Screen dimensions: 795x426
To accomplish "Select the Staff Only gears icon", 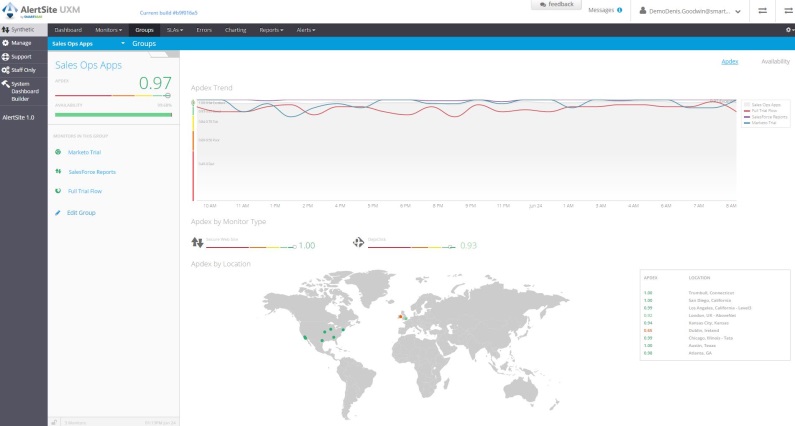I will pos(5,70).
